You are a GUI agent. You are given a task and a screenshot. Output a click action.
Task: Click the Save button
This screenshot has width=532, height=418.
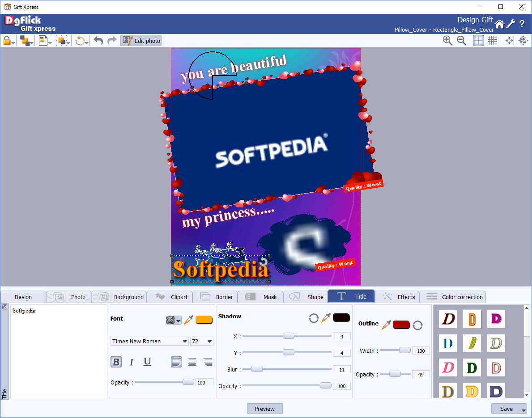[506, 409]
